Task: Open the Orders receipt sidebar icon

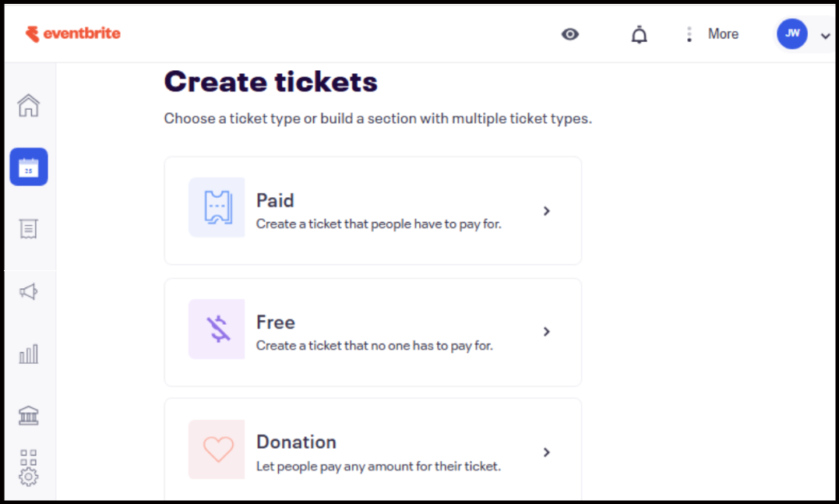Action: point(29,229)
